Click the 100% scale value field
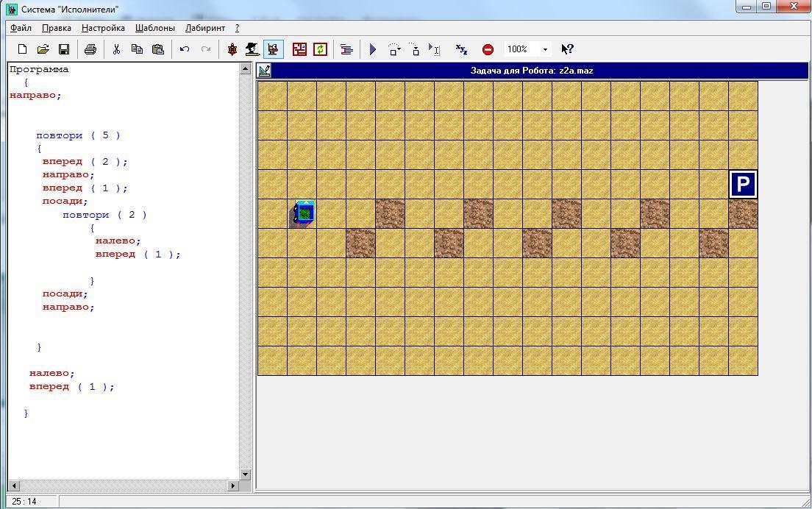This screenshot has width=812, height=509. tap(522, 49)
